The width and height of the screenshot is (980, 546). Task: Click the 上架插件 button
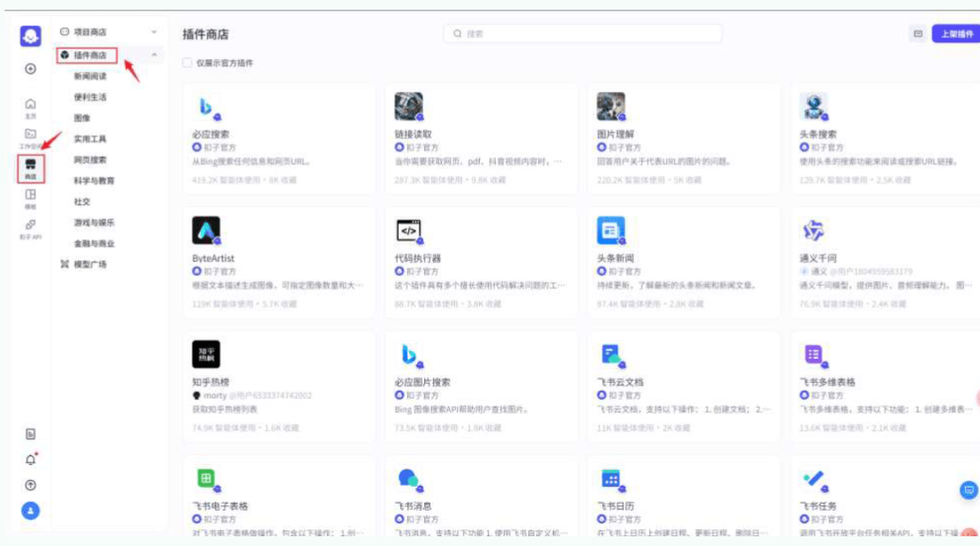955,34
